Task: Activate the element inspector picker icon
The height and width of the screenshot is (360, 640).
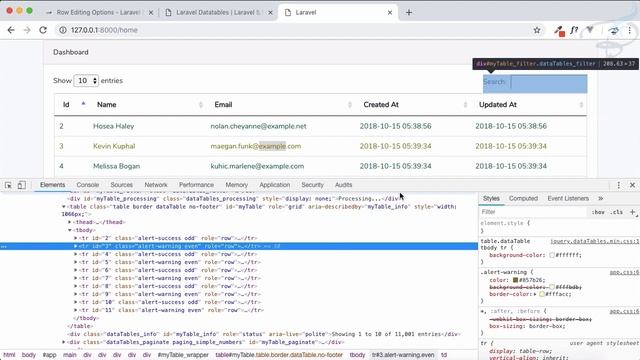Action: click(8, 185)
